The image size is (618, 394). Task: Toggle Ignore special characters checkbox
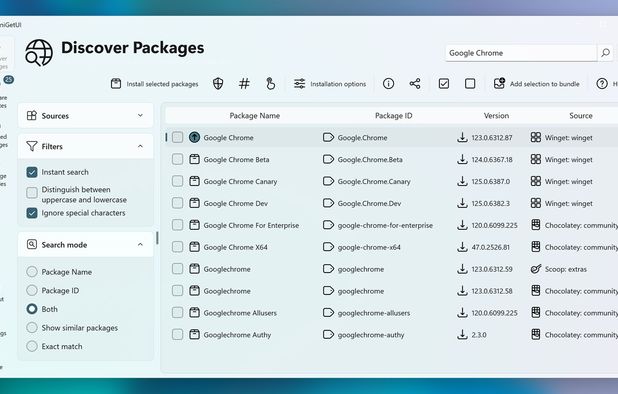pos(32,213)
